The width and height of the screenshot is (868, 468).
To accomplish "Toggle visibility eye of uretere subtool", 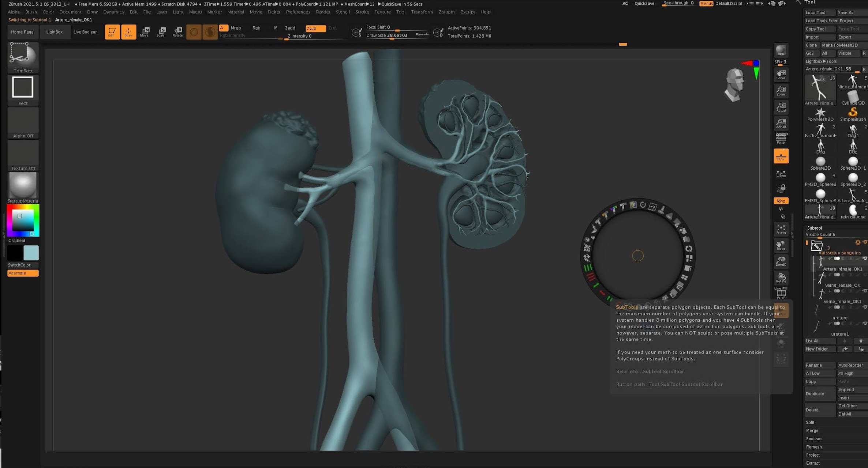I will pos(865,307).
